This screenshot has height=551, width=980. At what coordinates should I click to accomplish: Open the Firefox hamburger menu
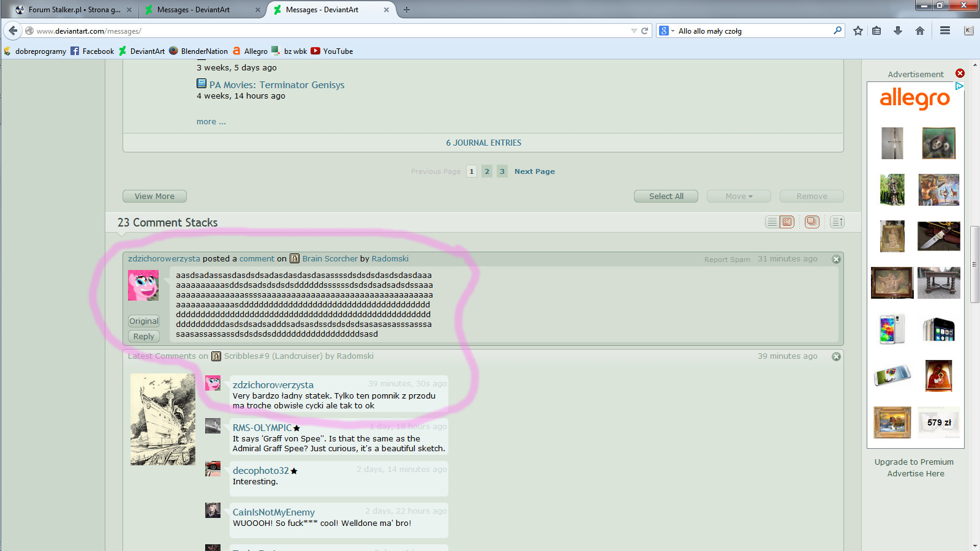pyautogui.click(x=945, y=31)
